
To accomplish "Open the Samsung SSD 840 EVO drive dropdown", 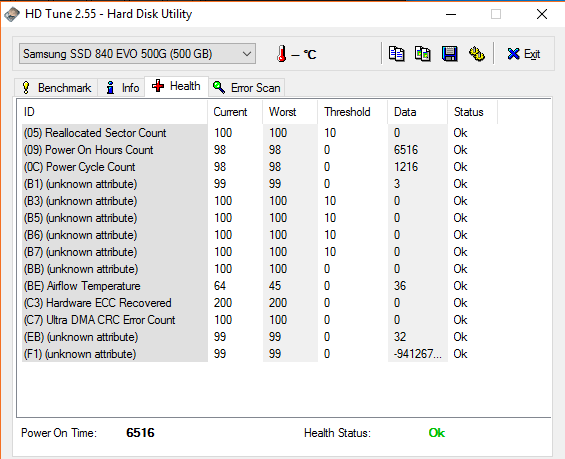I will pyautogui.click(x=137, y=54).
